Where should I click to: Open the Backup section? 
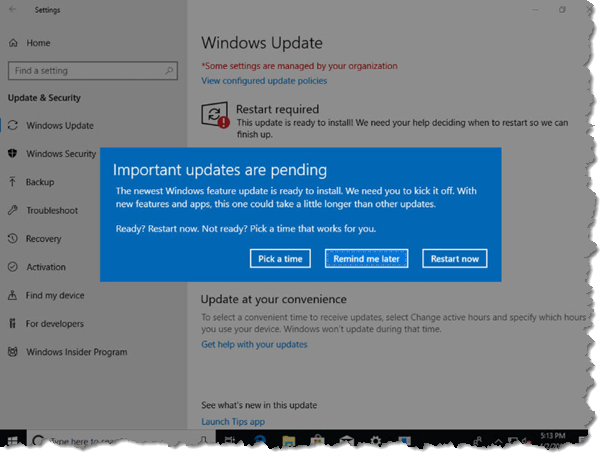point(40,182)
